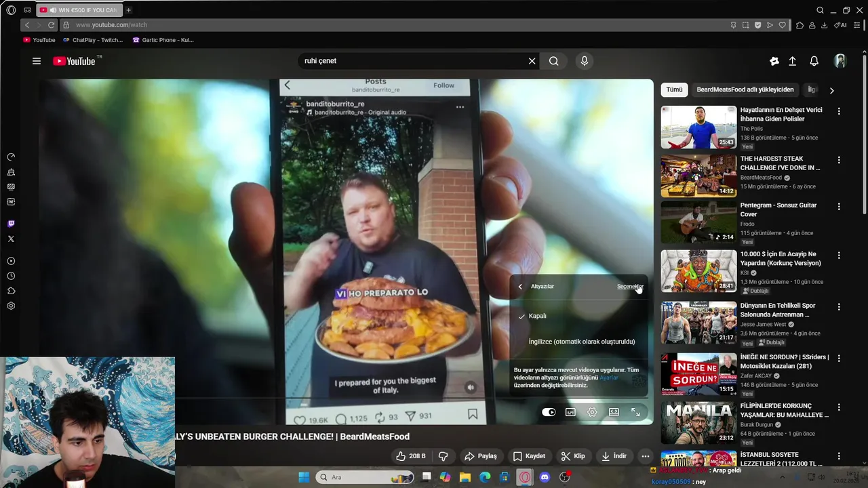Open Discord from taskbar
Image resolution: width=868 pixels, height=488 pixels.
(x=545, y=477)
